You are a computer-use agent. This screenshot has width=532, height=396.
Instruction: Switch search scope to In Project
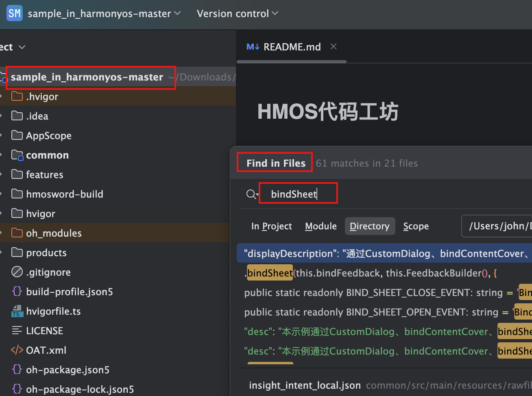(271, 226)
